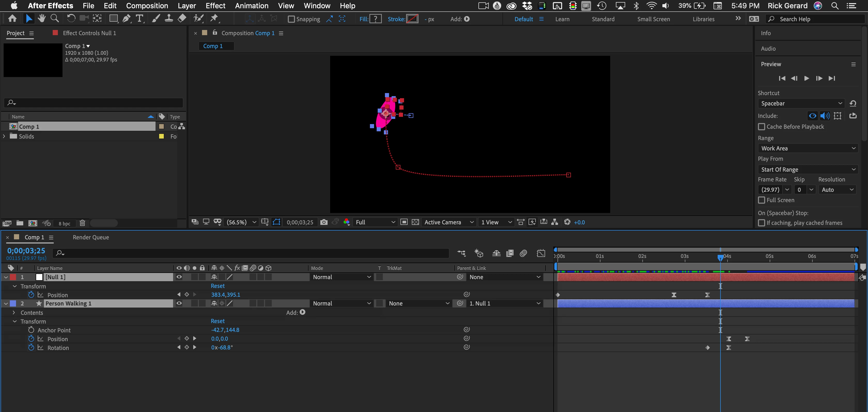
Task: Switch to the Learn workspace
Action: click(562, 19)
